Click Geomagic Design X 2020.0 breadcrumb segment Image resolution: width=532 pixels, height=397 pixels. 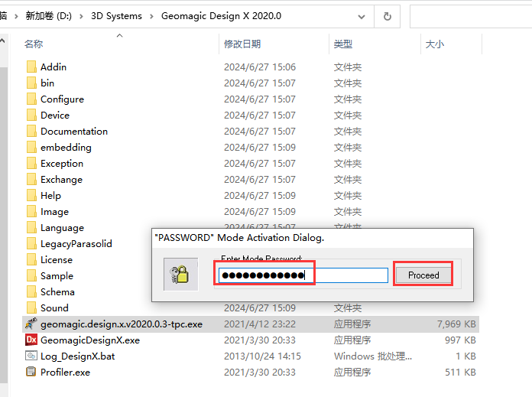pos(221,16)
